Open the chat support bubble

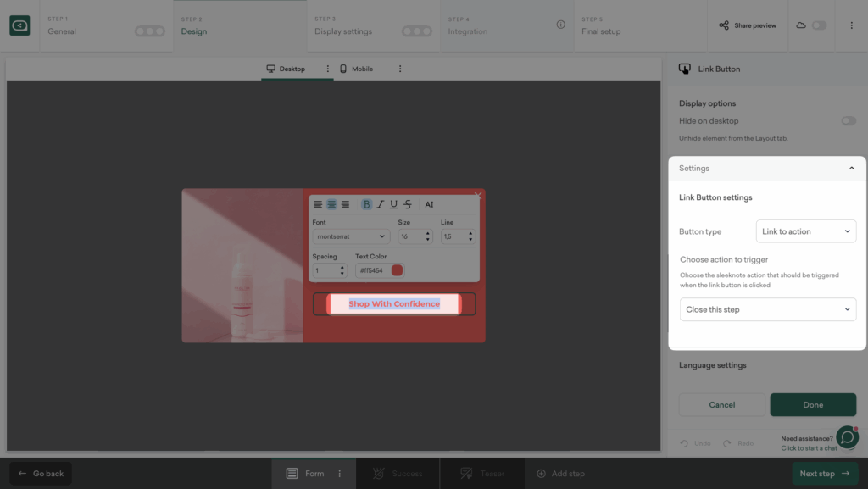847,437
